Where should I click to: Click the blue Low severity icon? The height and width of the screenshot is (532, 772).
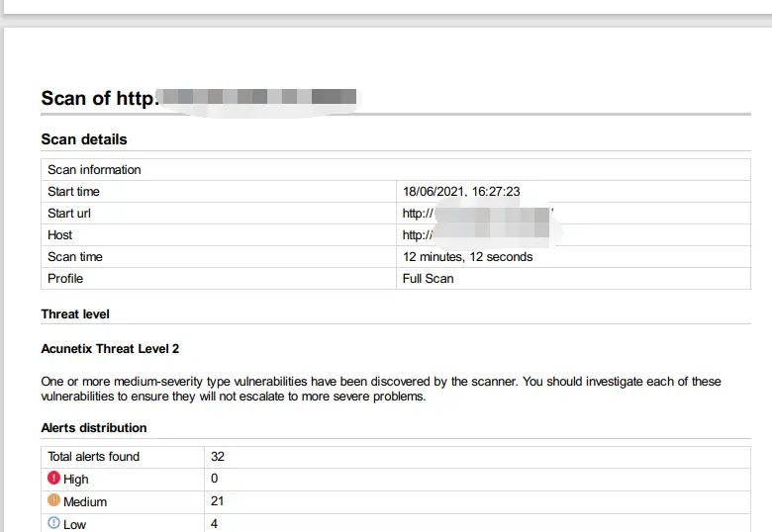(53, 523)
